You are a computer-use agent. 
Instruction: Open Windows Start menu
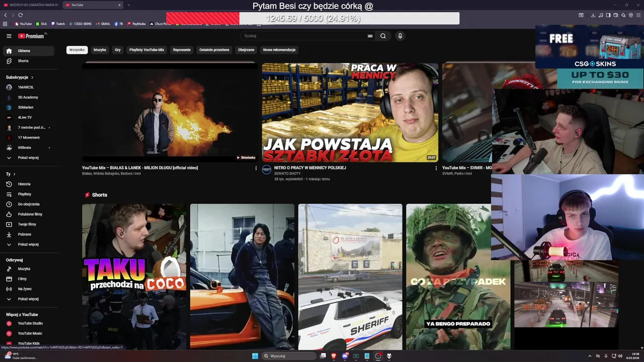[255, 356]
